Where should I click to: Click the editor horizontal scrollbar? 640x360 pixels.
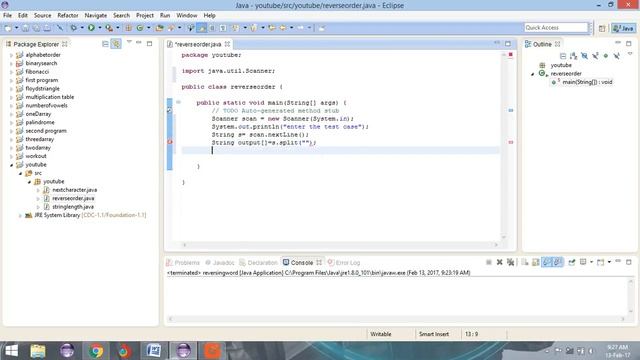(x=340, y=245)
